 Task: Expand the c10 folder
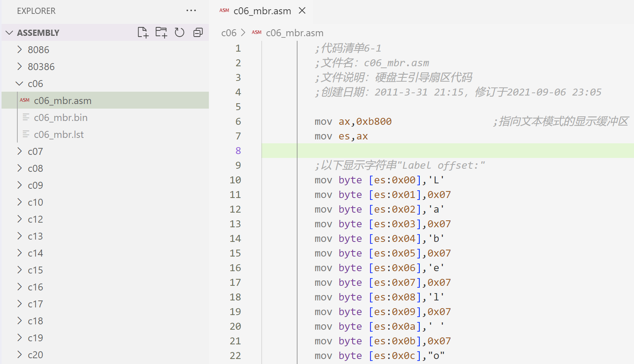tap(105, 202)
